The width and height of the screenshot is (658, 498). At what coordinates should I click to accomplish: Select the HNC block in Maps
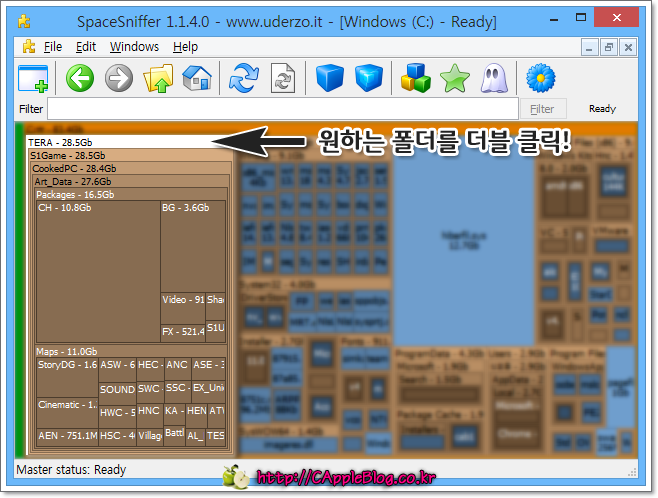[x=150, y=416]
